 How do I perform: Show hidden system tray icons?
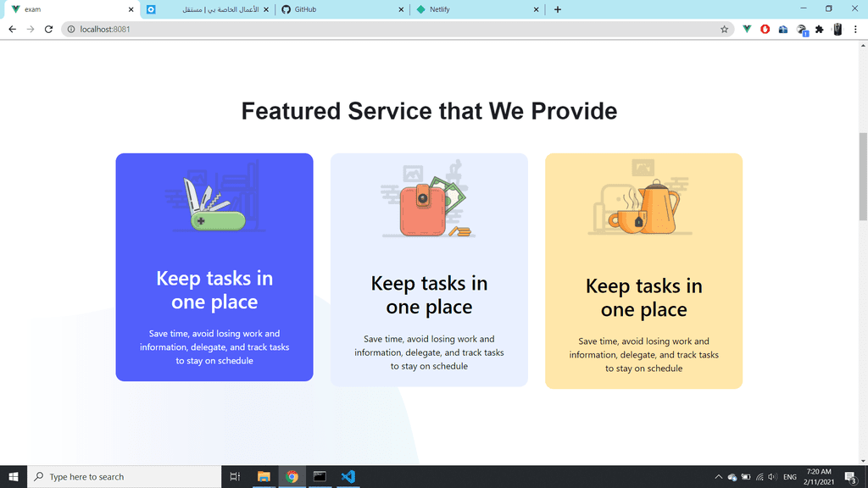coord(718,477)
